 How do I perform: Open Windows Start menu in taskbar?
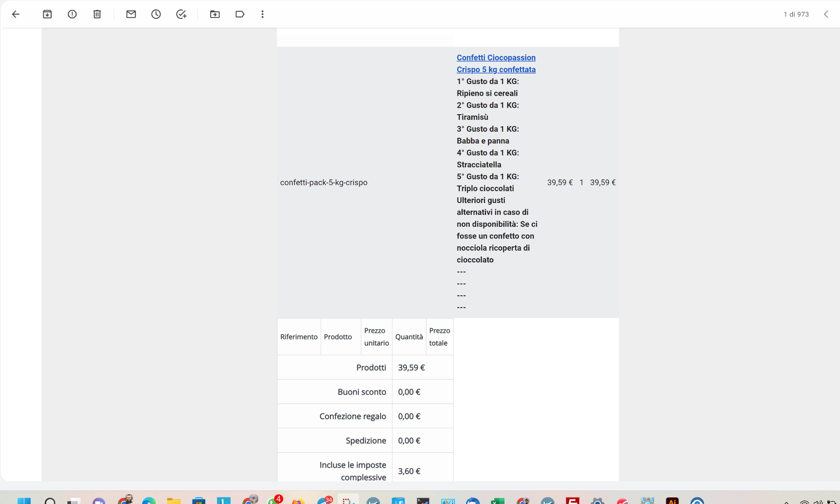click(x=24, y=501)
